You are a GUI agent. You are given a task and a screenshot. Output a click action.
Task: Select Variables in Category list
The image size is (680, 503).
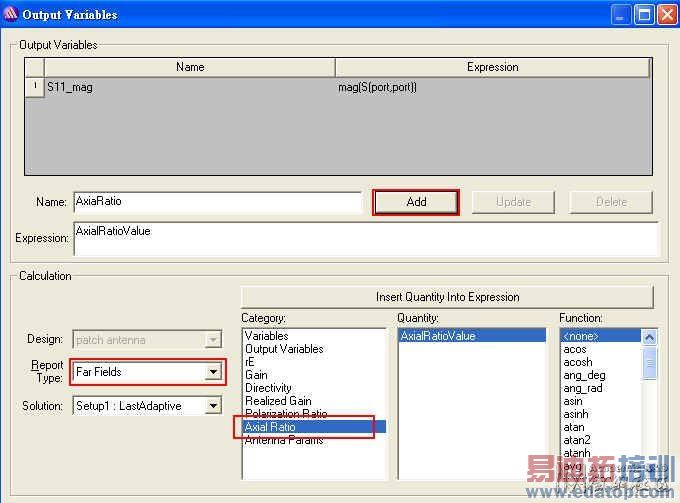click(x=266, y=336)
